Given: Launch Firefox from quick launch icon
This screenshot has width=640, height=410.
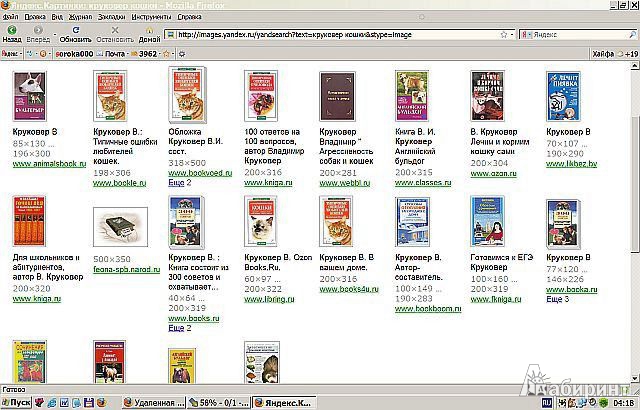Looking at the screenshot, I should (102, 403).
